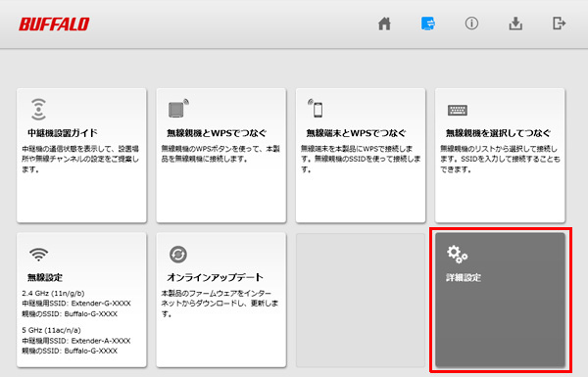Open the 詳細設定 label on gray tile
The width and height of the screenshot is (588, 377).
tap(464, 277)
